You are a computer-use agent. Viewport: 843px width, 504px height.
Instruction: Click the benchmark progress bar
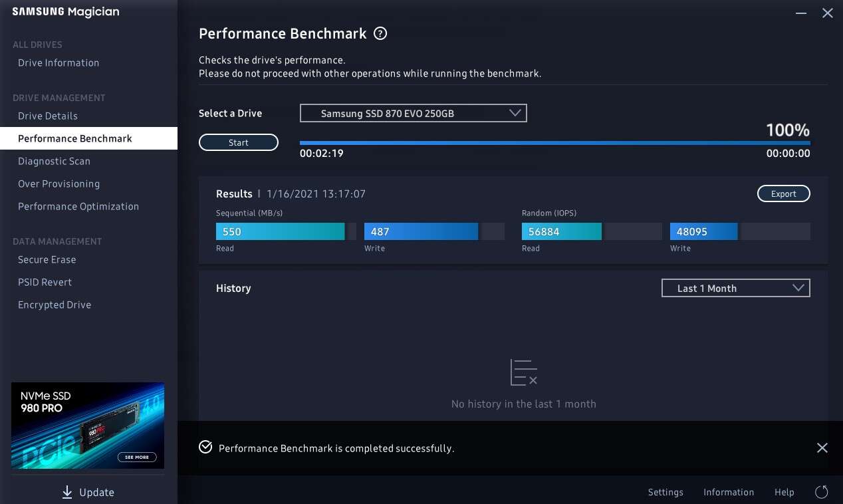554,143
